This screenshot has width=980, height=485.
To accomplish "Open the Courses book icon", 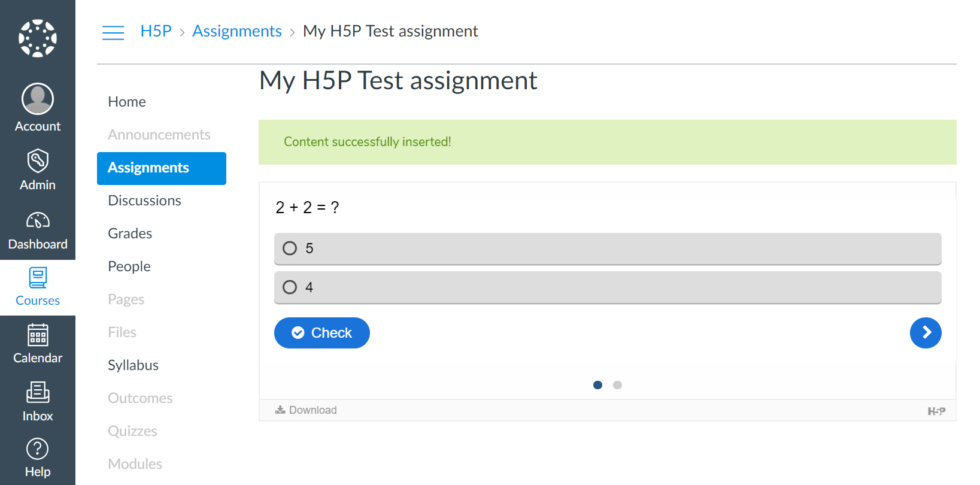I will [38, 277].
